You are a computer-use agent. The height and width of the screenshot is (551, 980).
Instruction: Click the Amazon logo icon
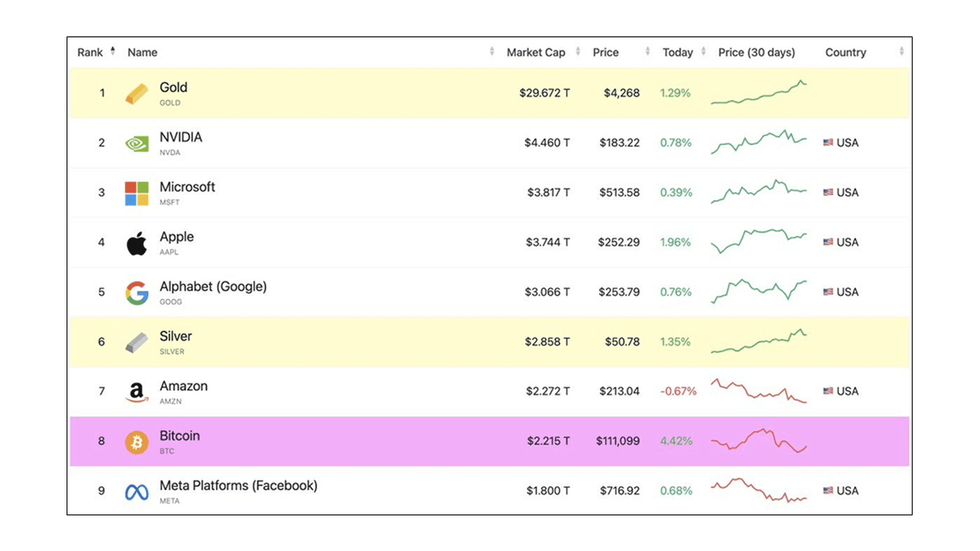(x=136, y=392)
